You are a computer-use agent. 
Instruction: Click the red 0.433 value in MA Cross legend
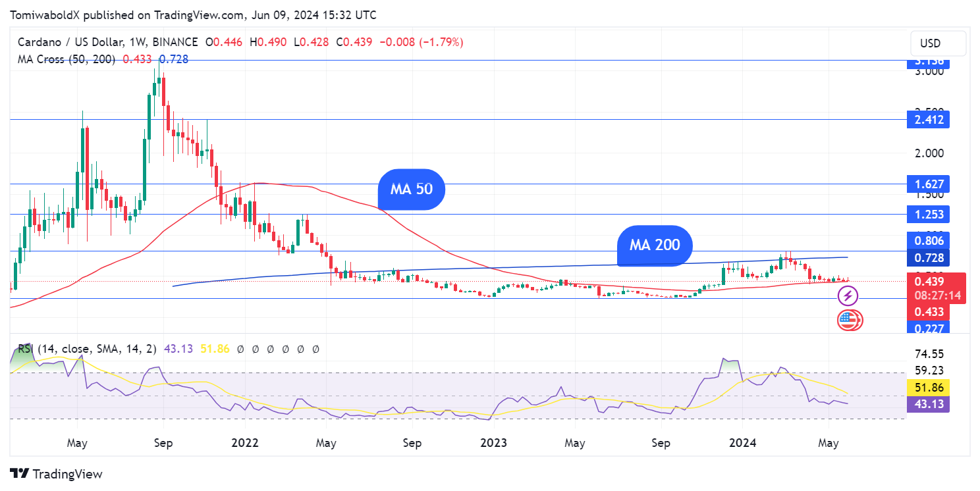click(x=137, y=59)
